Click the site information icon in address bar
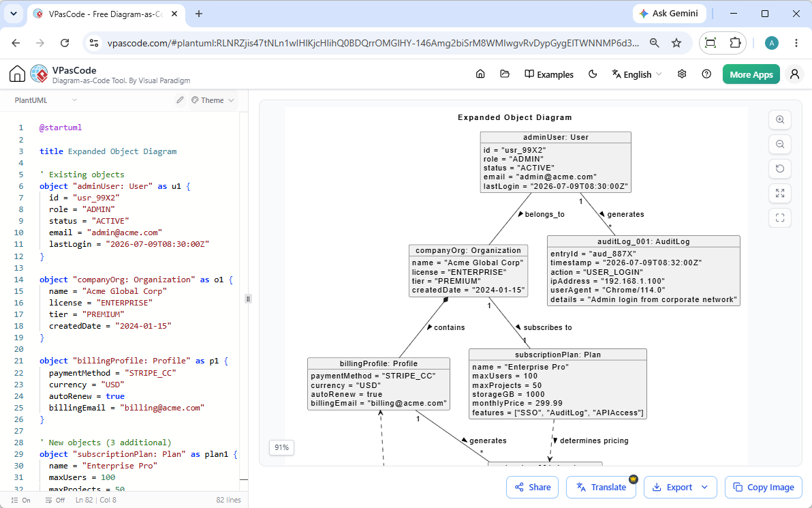 [94, 43]
